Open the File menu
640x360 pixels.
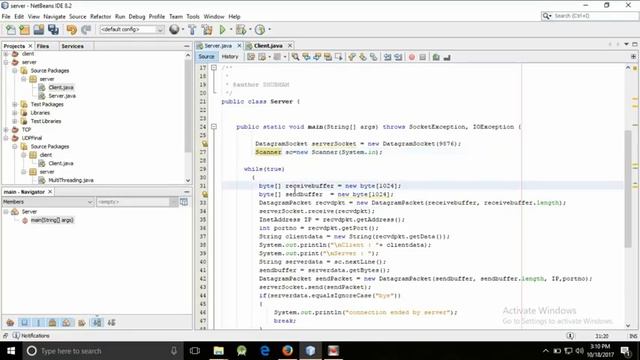tap(6, 16)
